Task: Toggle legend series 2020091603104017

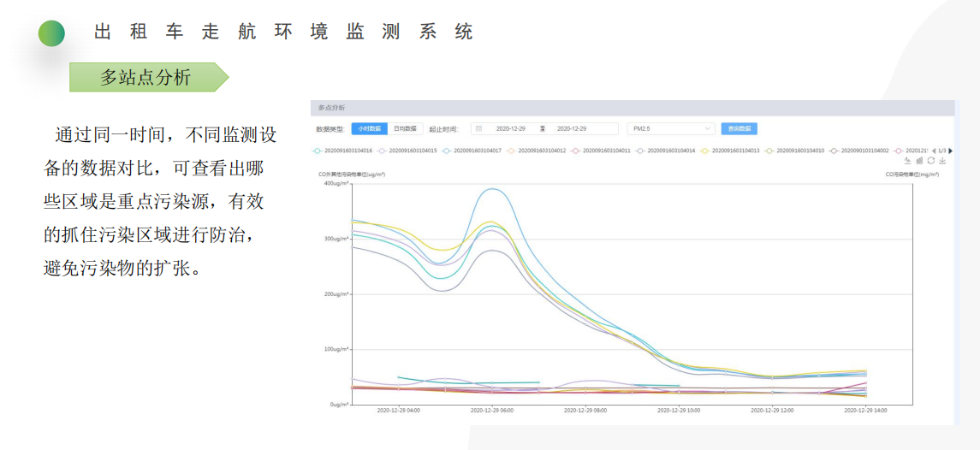Action: tap(472, 151)
